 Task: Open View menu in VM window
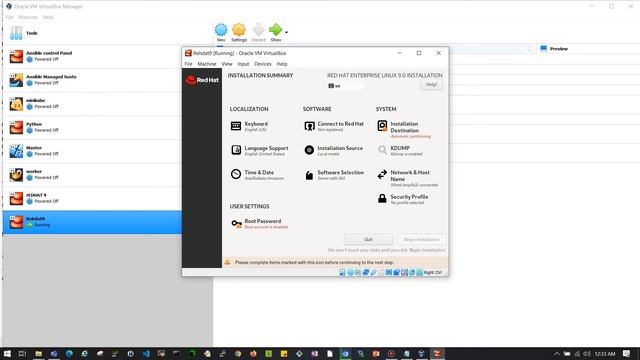coord(227,64)
